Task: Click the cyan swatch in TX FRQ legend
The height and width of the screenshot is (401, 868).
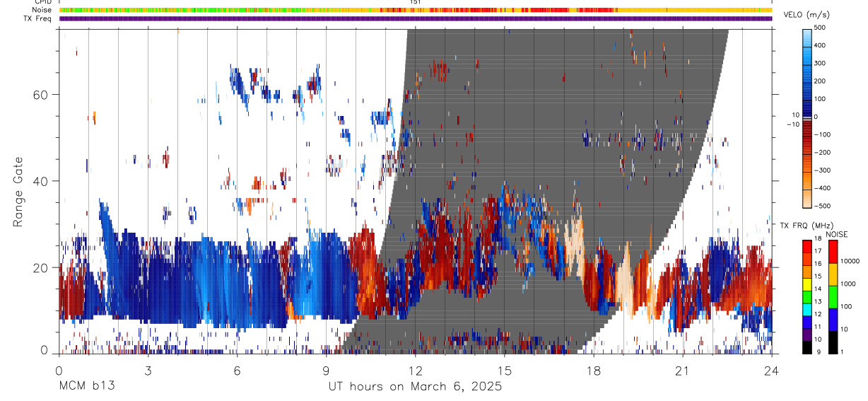Action: [x=807, y=308]
